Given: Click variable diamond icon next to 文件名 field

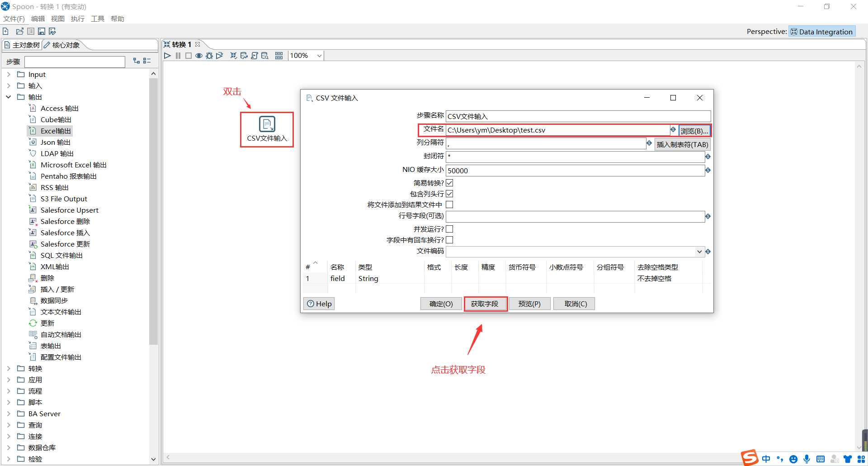Looking at the screenshot, I should [x=673, y=130].
